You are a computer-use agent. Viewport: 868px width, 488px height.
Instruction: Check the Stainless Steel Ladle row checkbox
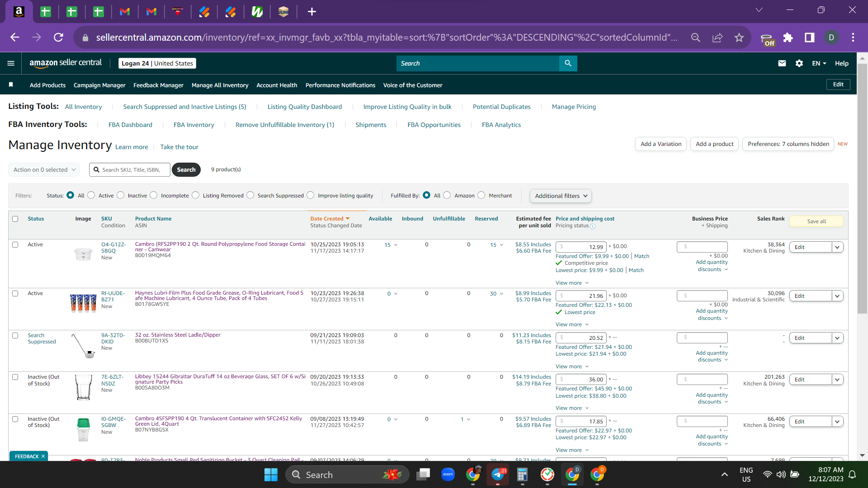point(15,335)
